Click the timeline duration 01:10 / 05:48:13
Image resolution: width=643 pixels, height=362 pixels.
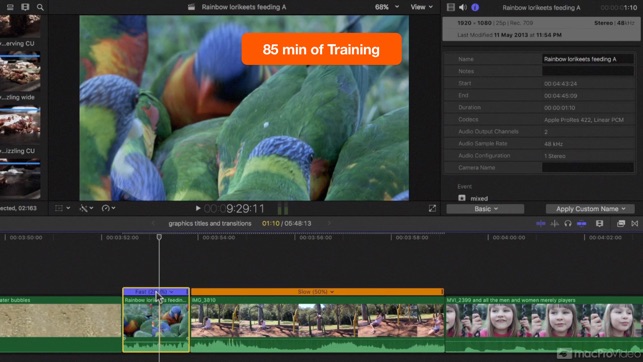click(287, 223)
